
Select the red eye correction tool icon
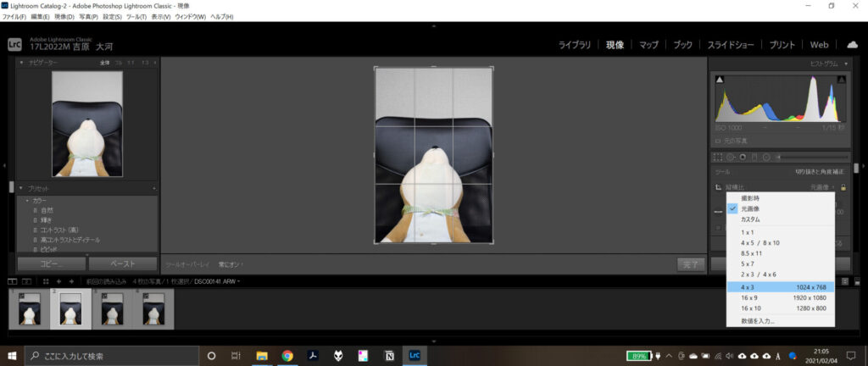coord(743,157)
